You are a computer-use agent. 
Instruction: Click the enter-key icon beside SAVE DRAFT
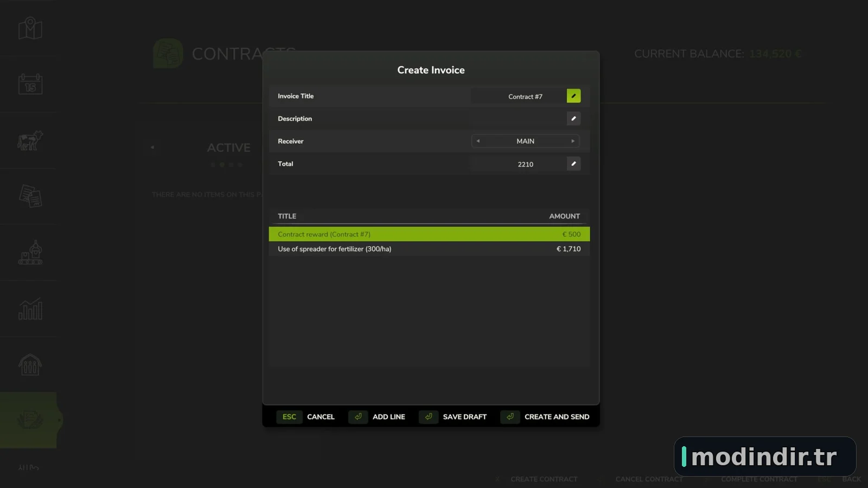[429, 417]
